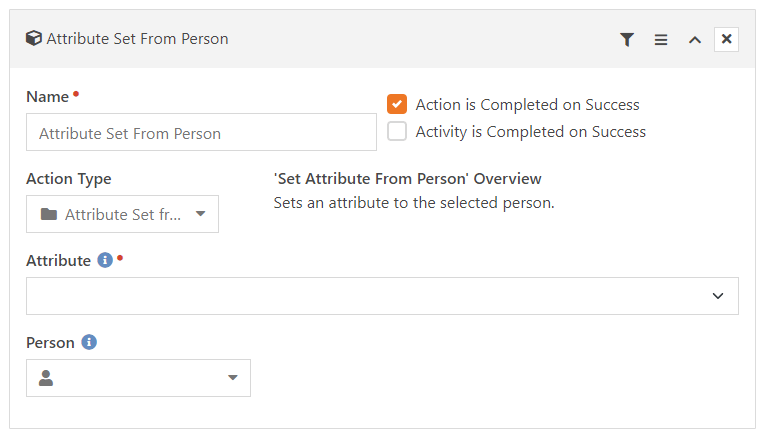763x440 pixels.
Task: Show info tooltip for Attribute field
Action: (x=105, y=260)
